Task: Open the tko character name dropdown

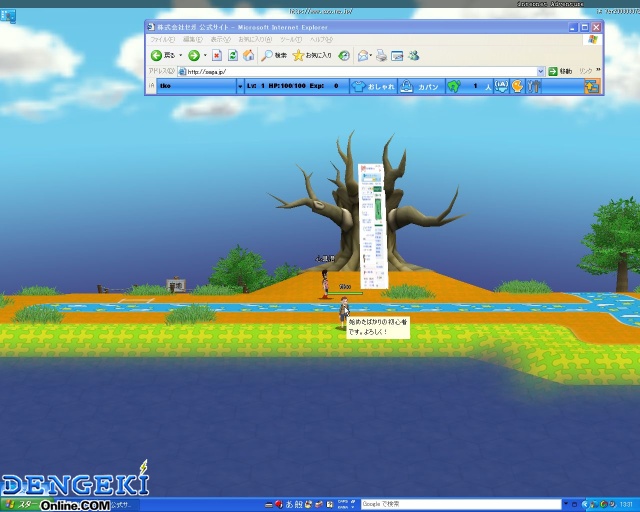Action: [x=240, y=86]
